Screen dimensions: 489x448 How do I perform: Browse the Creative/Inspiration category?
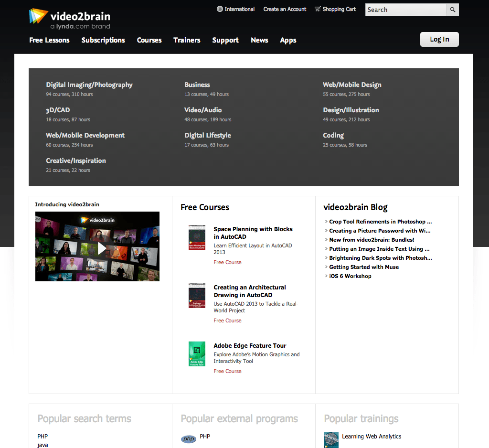[76, 160]
